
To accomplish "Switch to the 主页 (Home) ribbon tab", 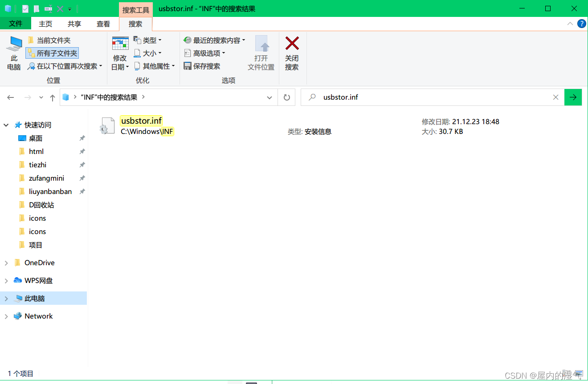I will [45, 24].
